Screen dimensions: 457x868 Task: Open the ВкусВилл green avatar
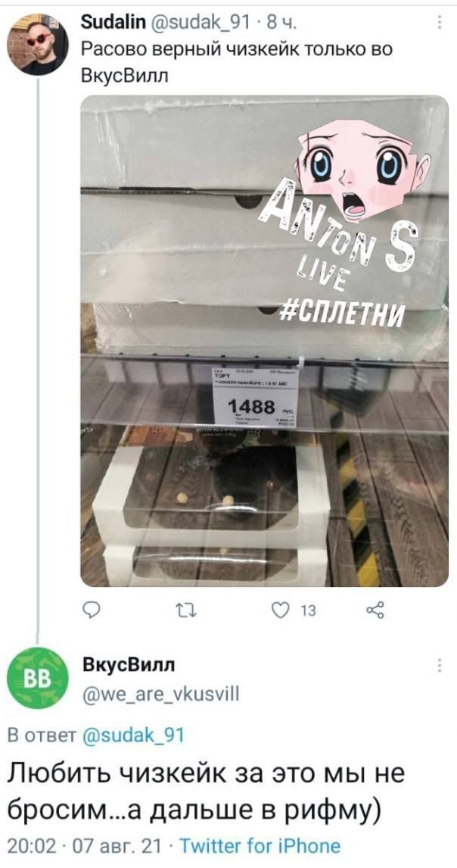(36, 679)
